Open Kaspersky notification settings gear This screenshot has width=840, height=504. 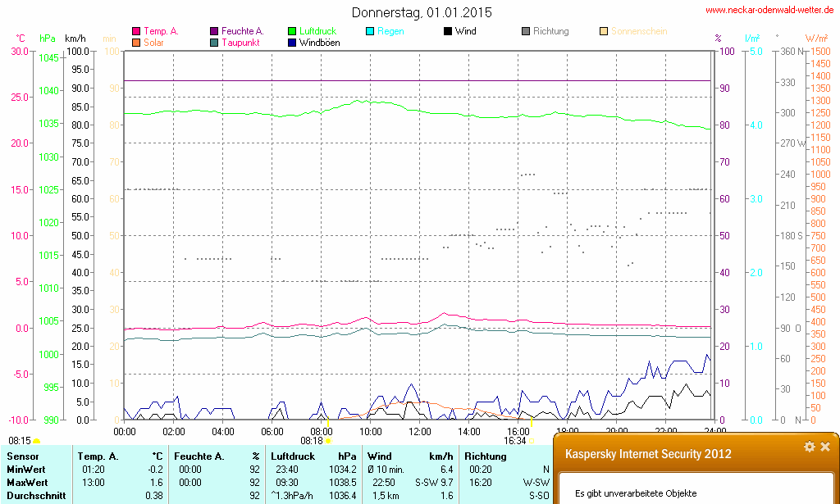coord(810,447)
